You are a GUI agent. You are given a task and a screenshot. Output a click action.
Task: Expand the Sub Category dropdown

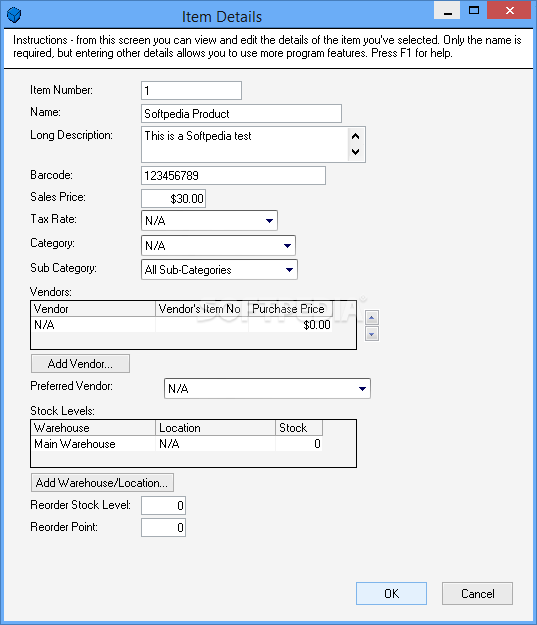coord(219,270)
